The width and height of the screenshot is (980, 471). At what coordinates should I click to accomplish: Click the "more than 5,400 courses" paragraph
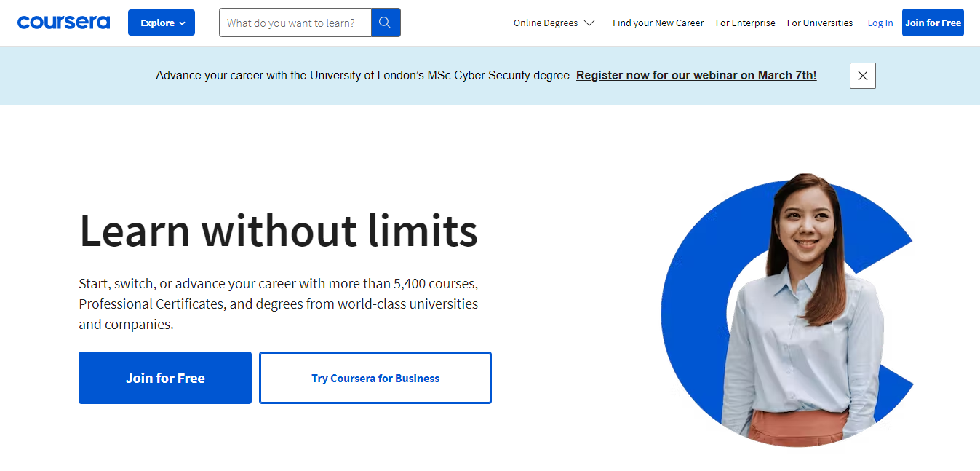[279, 304]
